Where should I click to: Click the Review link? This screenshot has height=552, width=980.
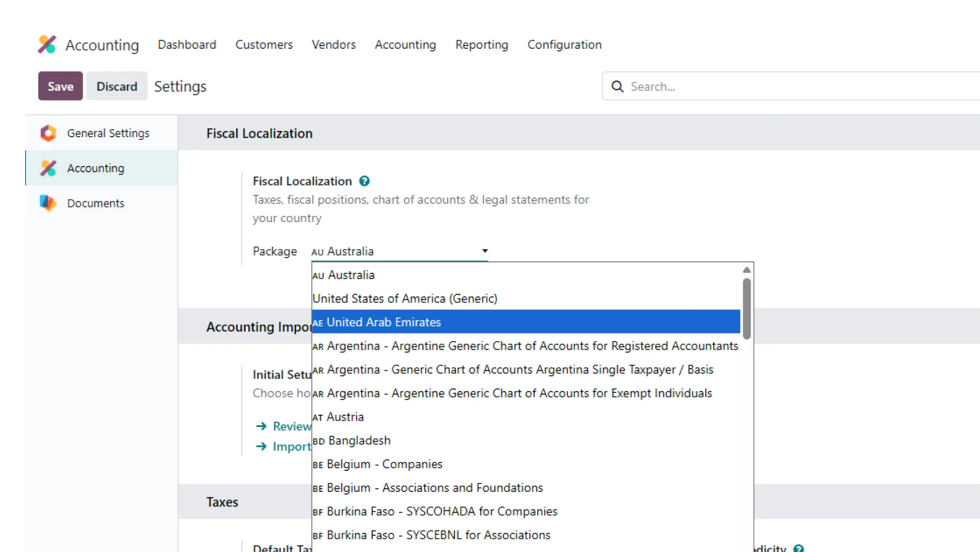[x=292, y=426]
